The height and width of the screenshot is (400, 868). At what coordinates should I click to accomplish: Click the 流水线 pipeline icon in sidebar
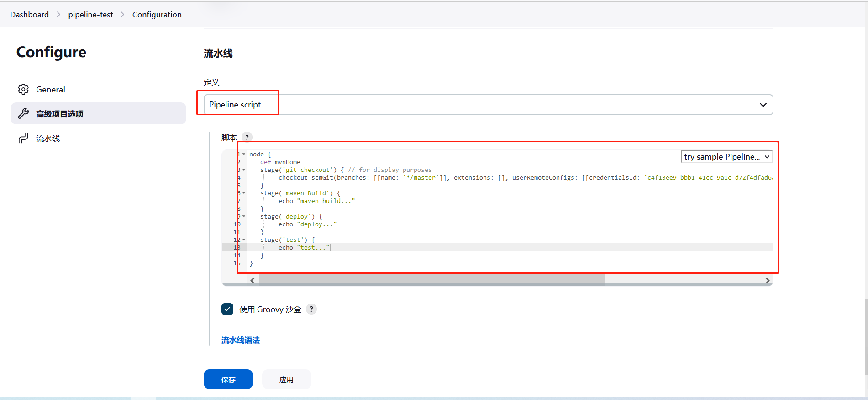23,138
